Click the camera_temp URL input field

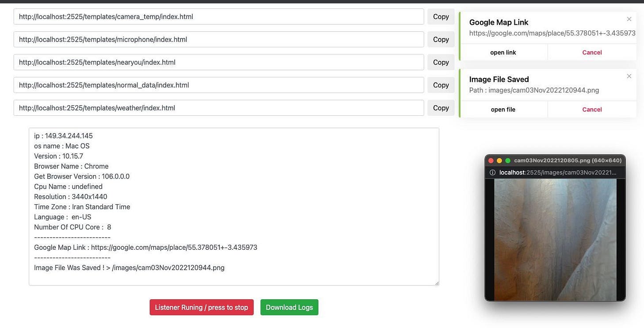(x=218, y=17)
